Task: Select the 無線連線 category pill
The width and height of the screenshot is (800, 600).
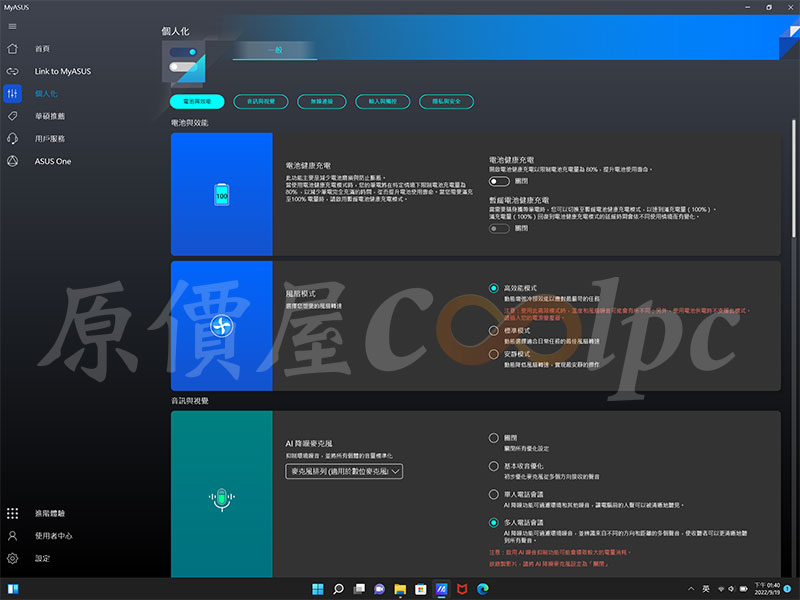Action: 322,102
